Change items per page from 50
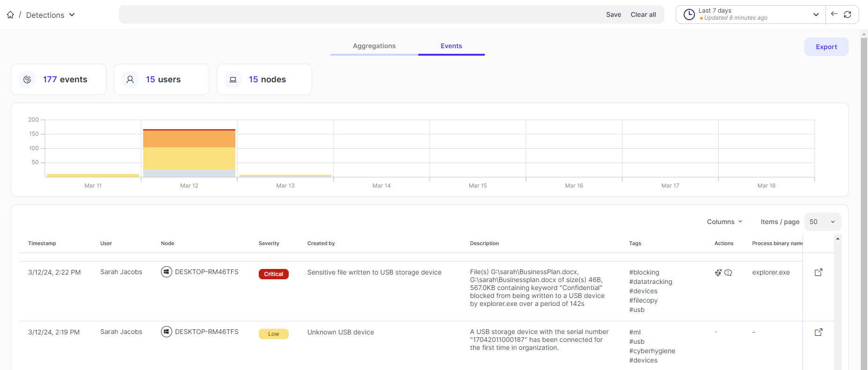 pos(822,222)
